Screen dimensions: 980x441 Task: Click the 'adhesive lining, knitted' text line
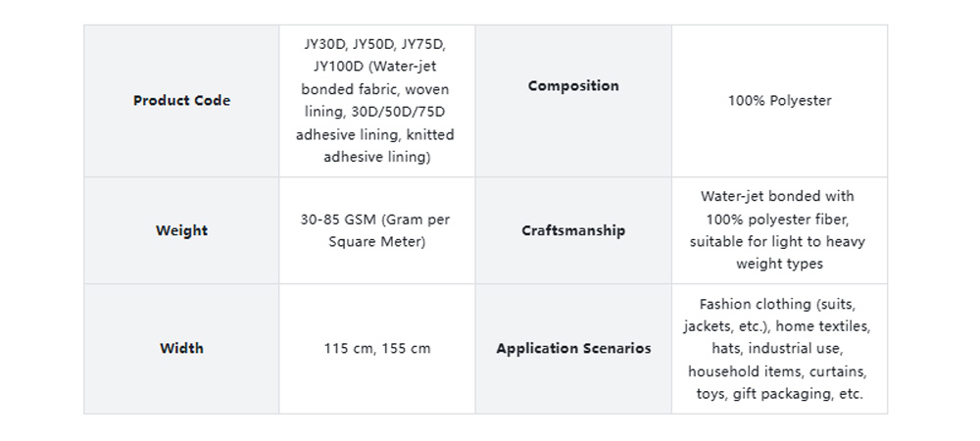point(375,134)
